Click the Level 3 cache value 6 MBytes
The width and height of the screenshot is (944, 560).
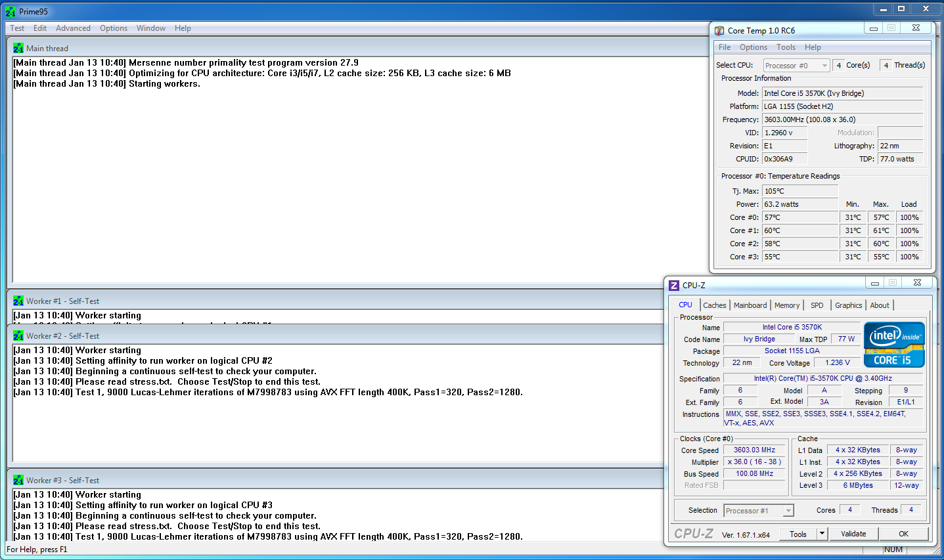(x=858, y=486)
